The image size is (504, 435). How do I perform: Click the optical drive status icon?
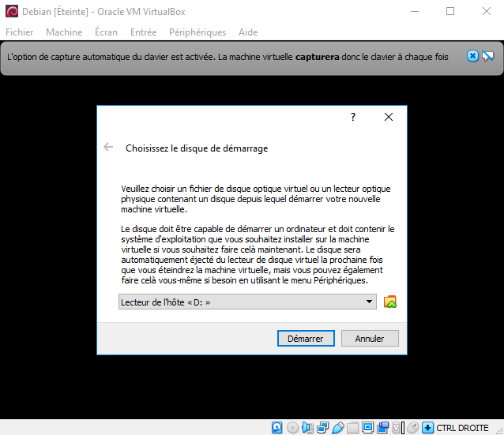(x=292, y=428)
